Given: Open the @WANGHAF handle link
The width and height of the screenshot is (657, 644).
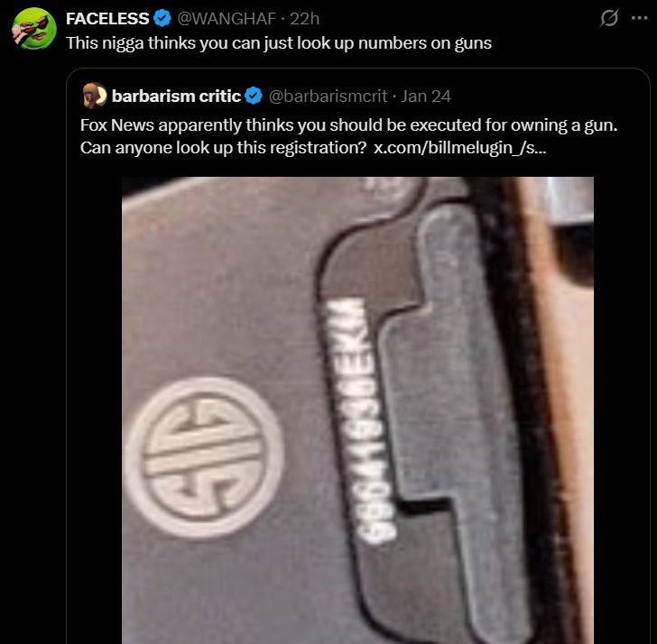Looking at the screenshot, I should 227,18.
